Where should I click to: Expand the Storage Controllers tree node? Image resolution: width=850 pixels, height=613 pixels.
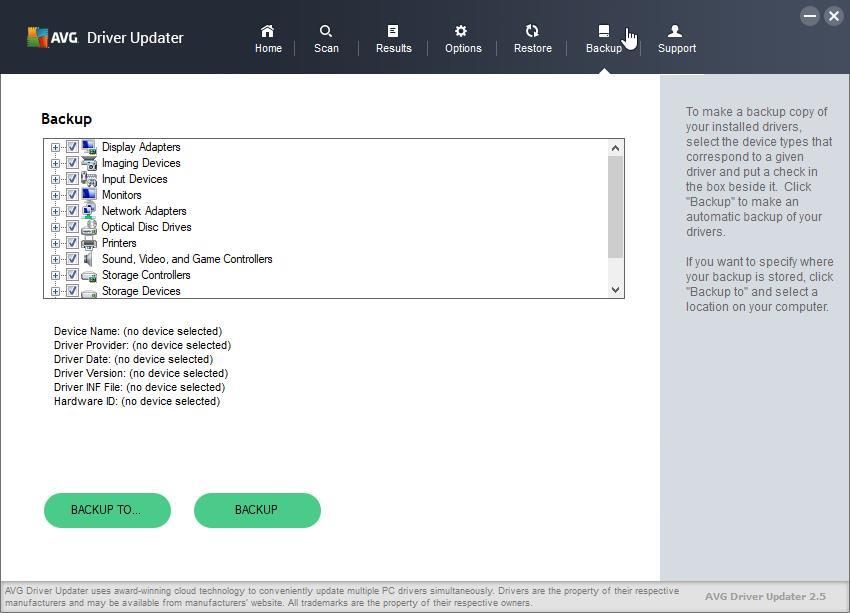(55, 275)
